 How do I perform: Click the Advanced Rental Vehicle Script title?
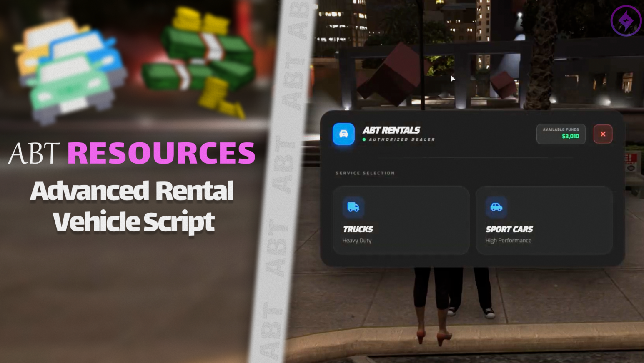(133, 206)
